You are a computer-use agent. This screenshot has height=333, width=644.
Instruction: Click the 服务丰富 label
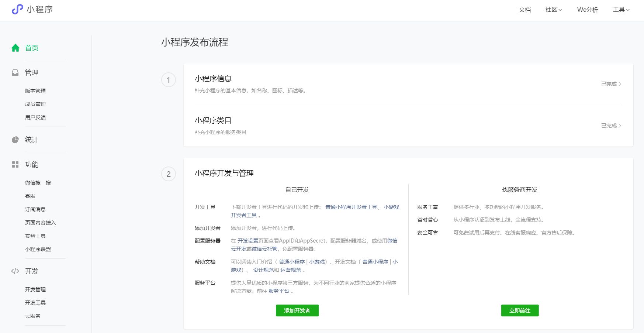click(x=427, y=207)
